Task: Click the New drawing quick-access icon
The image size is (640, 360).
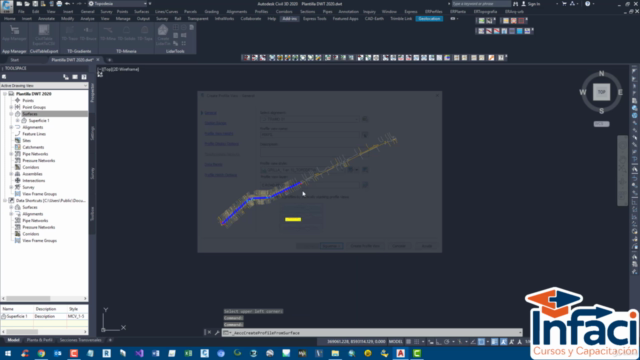Action: [19, 4]
